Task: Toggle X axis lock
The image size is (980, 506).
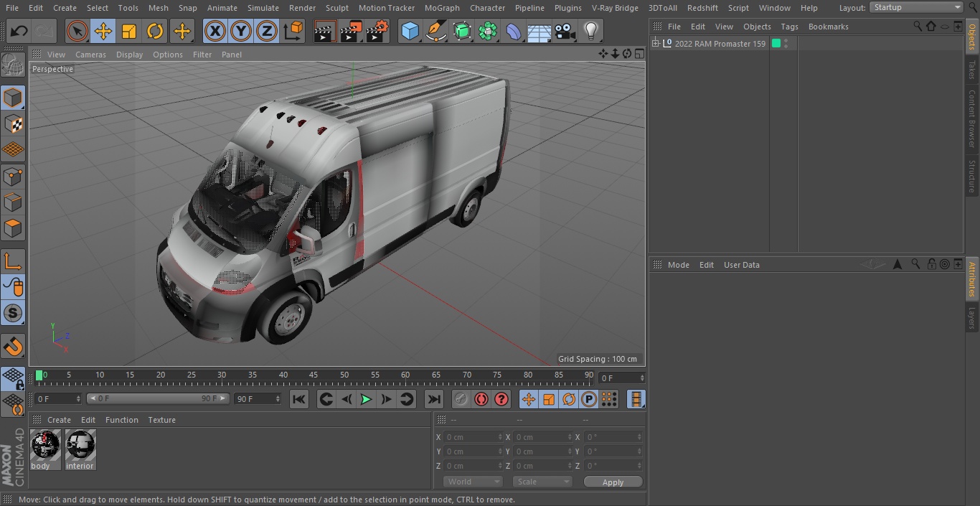Action: click(x=215, y=32)
